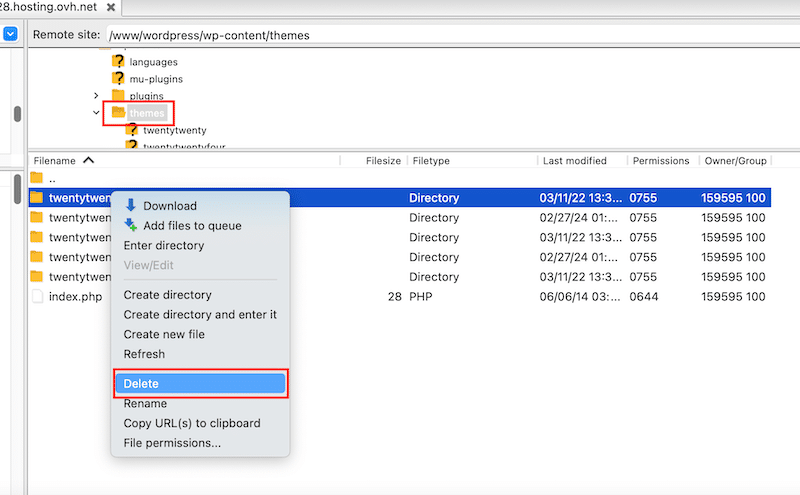Sort by the Filename column header
800x495 pixels.
[55, 160]
